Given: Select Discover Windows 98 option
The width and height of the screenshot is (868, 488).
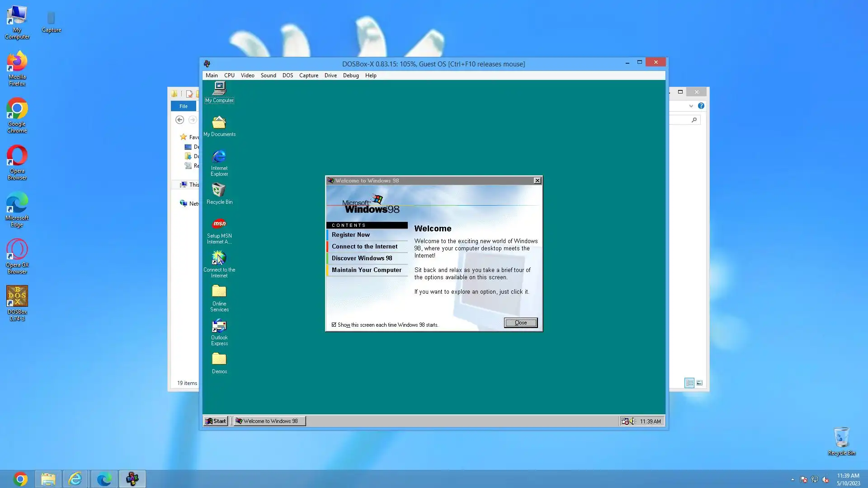Looking at the screenshot, I should click(362, 258).
